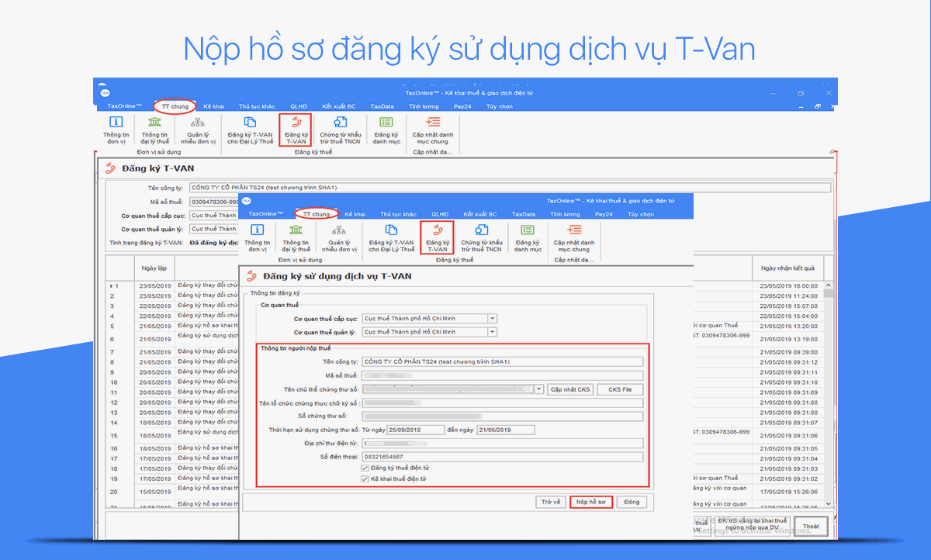This screenshot has width=931, height=560.
Task: Open 'Tính lương' tab in back window
Action: (424, 106)
